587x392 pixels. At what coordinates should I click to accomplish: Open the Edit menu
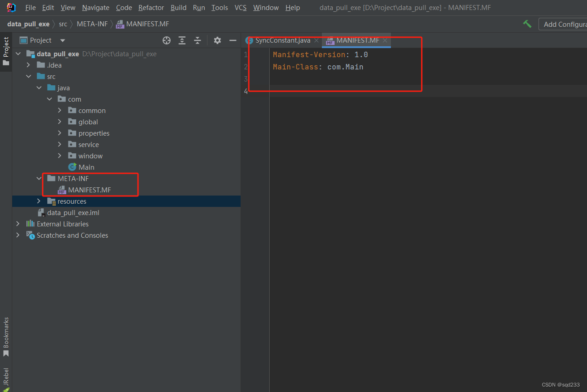(x=48, y=7)
